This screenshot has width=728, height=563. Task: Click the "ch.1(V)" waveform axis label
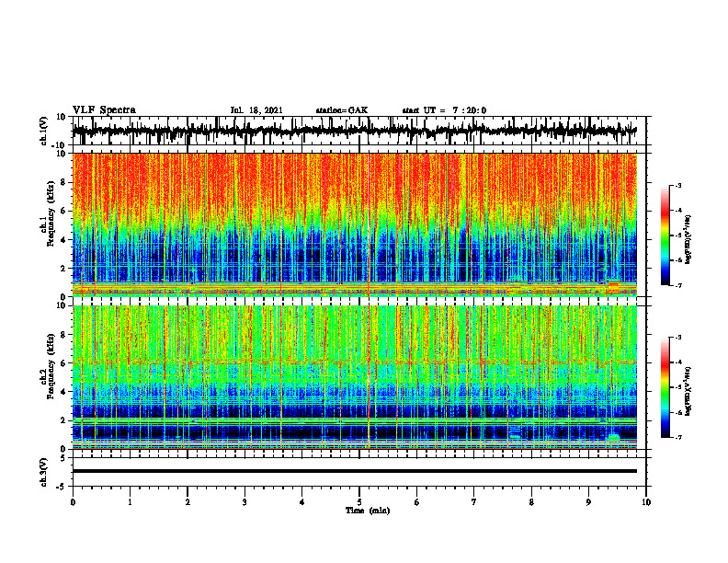point(44,131)
